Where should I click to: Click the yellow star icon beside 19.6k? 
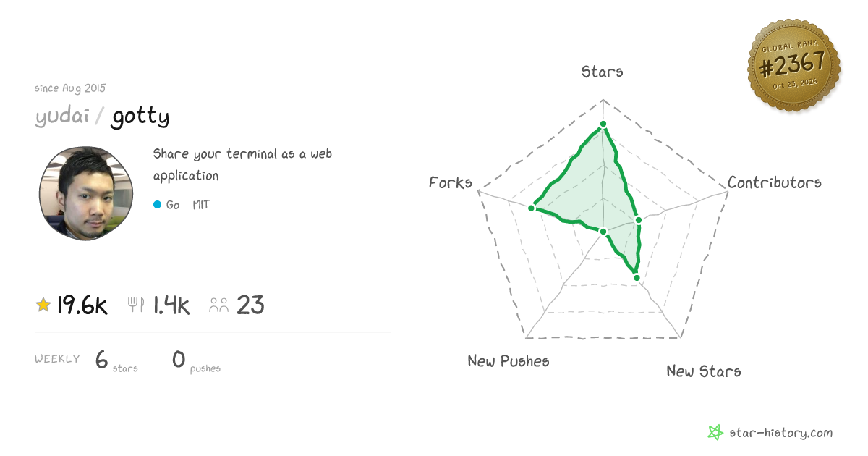point(43,305)
